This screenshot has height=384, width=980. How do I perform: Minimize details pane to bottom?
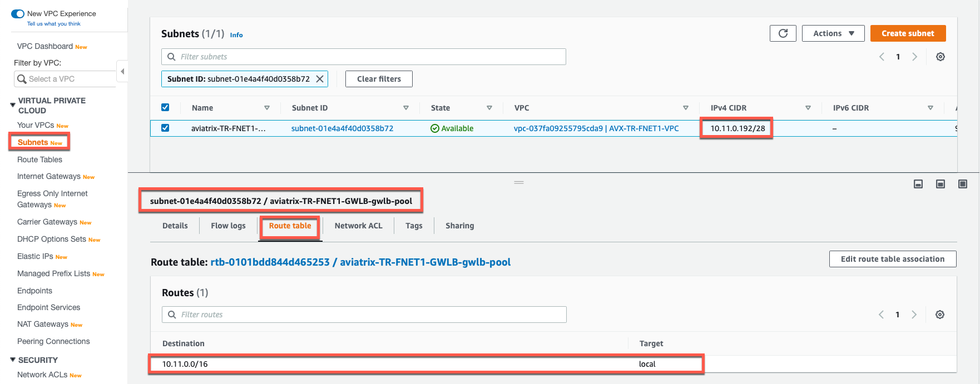coord(918,184)
